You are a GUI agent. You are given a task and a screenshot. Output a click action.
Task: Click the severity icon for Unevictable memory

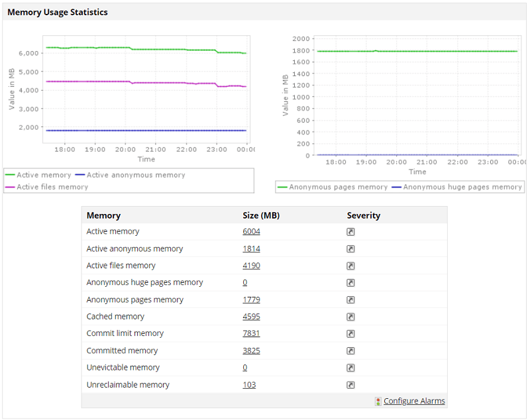(352, 367)
